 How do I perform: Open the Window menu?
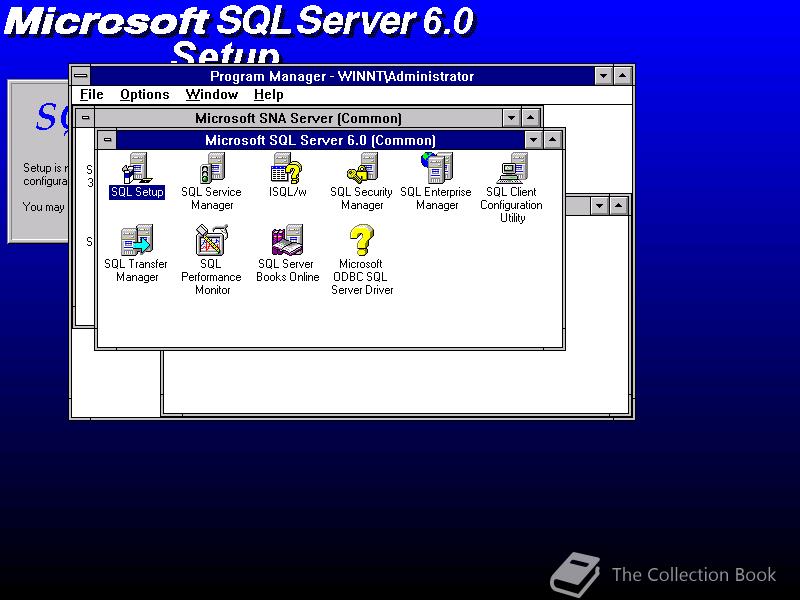pos(212,95)
